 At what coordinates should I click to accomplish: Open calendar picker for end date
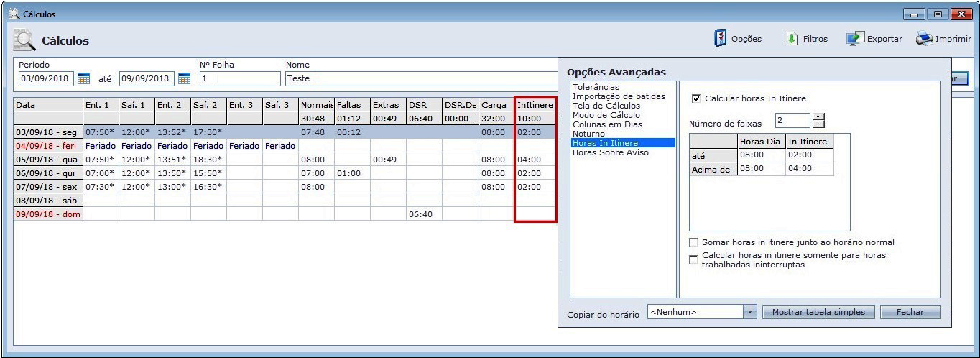pyautogui.click(x=184, y=78)
